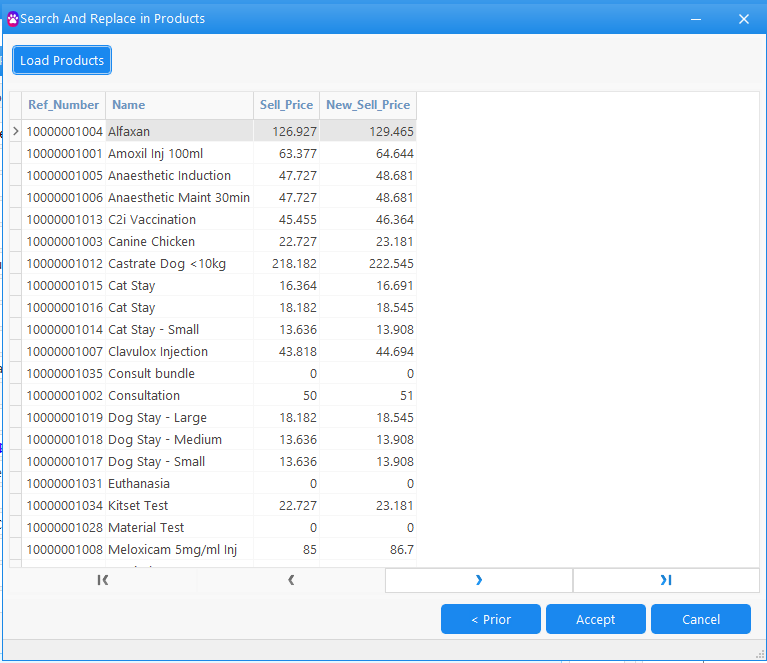This screenshot has height=663, width=767.
Task: Go back with the Prior button
Action: 490,619
